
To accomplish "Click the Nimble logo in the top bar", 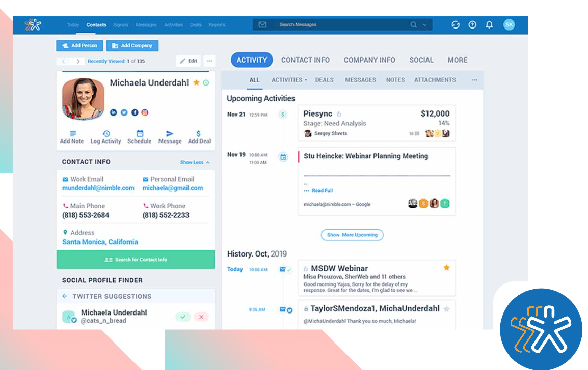I will (33, 25).
